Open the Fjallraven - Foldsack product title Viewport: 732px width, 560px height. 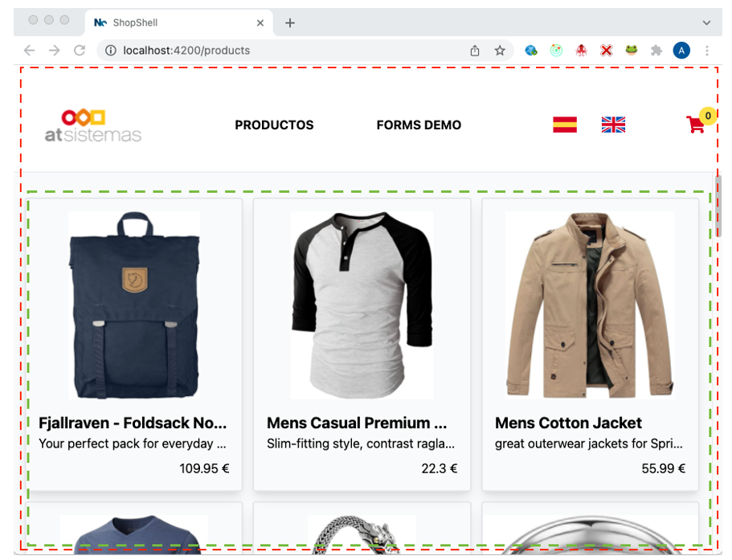point(133,423)
